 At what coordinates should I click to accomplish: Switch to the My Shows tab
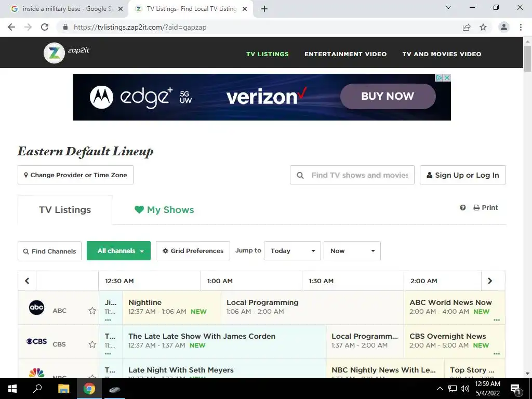164,210
